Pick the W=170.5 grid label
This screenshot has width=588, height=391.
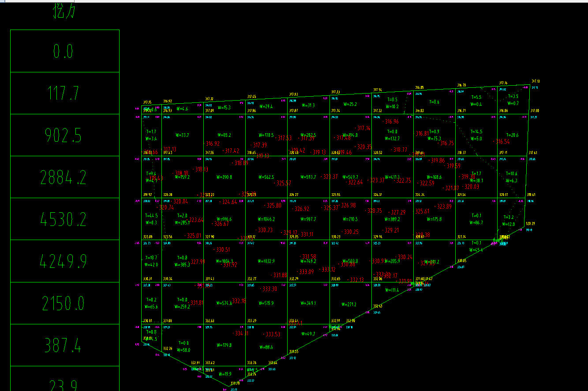266,135
